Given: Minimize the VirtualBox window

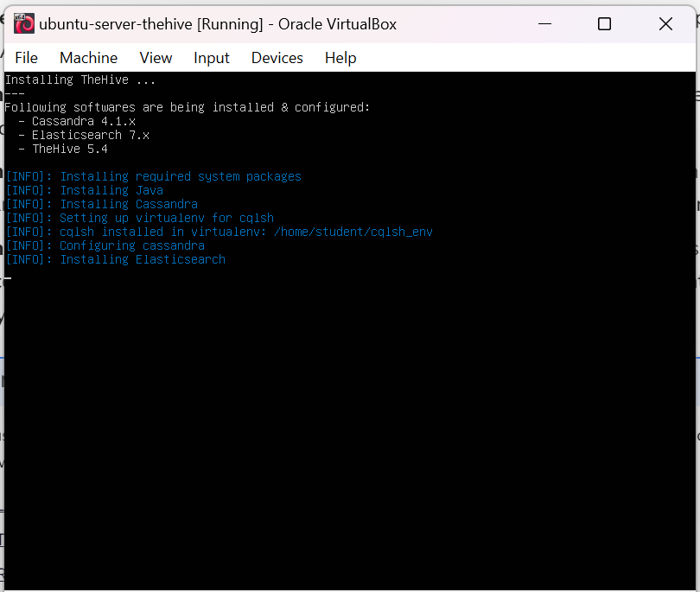Looking at the screenshot, I should (x=544, y=23).
